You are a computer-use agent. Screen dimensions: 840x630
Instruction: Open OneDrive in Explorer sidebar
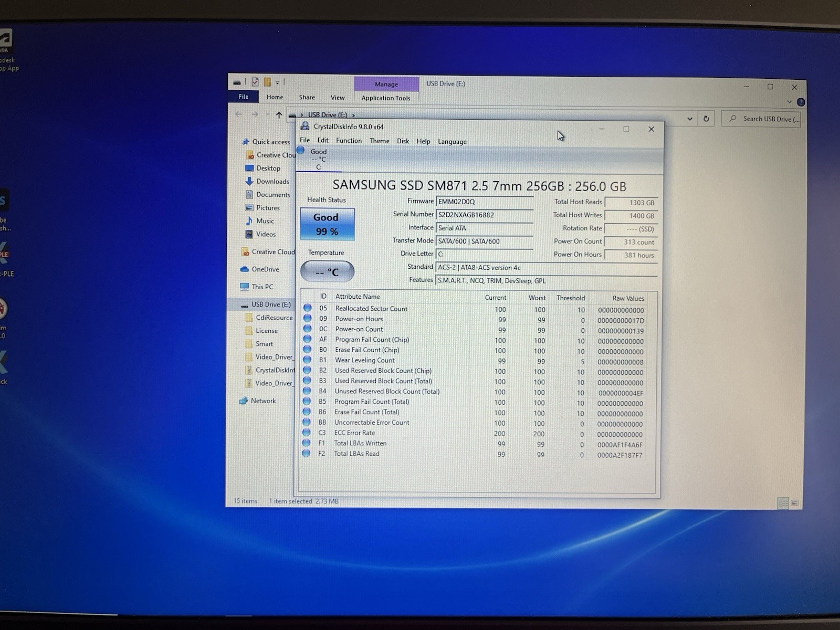click(x=260, y=269)
